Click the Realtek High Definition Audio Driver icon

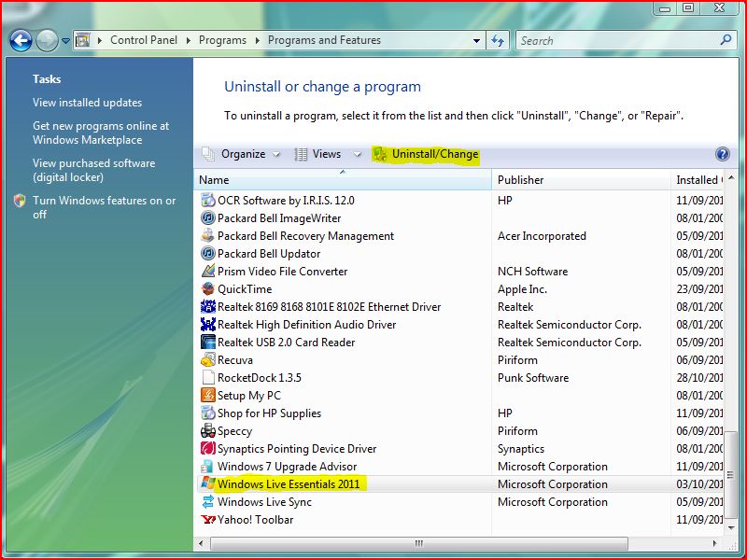tap(207, 324)
